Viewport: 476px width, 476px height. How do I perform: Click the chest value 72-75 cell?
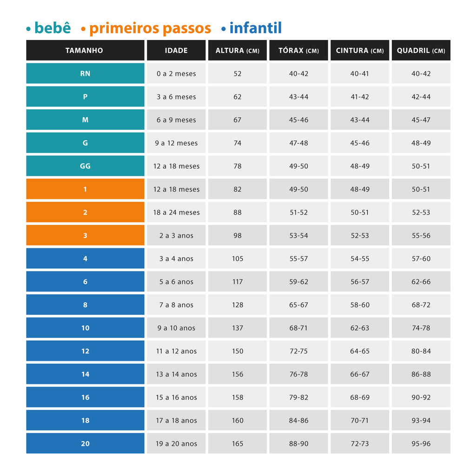[298, 351]
